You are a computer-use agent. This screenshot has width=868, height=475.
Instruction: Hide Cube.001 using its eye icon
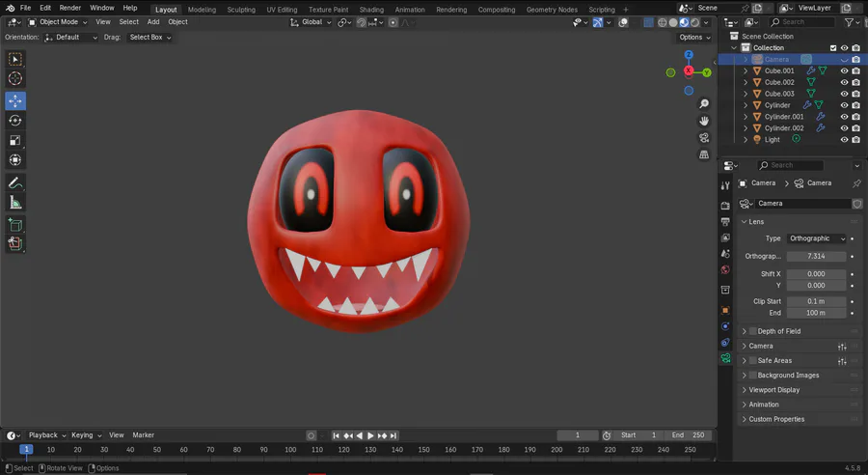tap(844, 70)
